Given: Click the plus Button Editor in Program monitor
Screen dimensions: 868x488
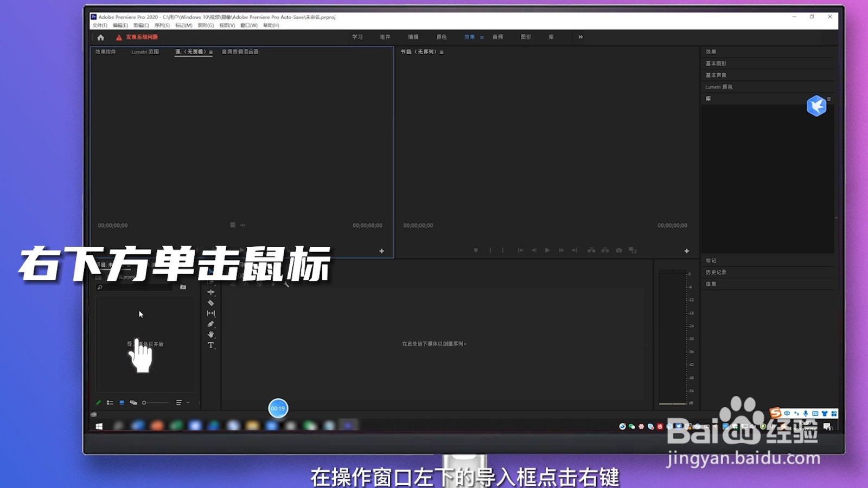Looking at the screenshot, I should point(686,251).
